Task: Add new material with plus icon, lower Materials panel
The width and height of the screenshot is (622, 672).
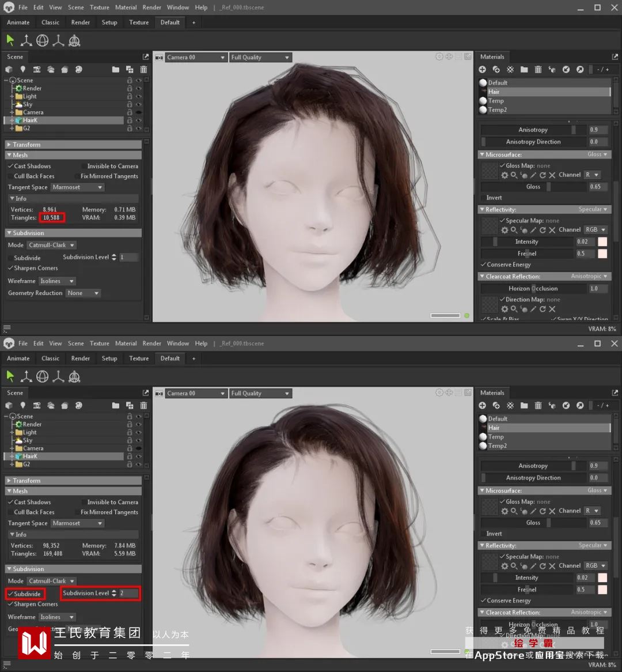Action: (x=483, y=405)
